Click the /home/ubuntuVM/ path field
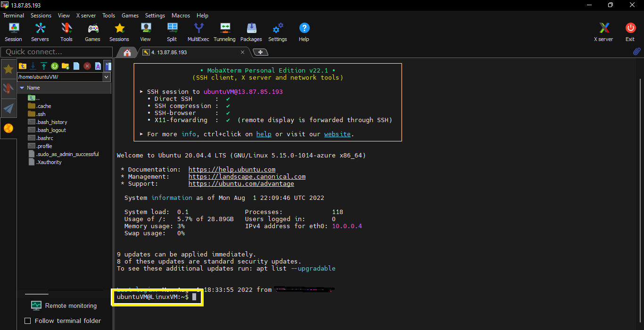 coord(60,77)
